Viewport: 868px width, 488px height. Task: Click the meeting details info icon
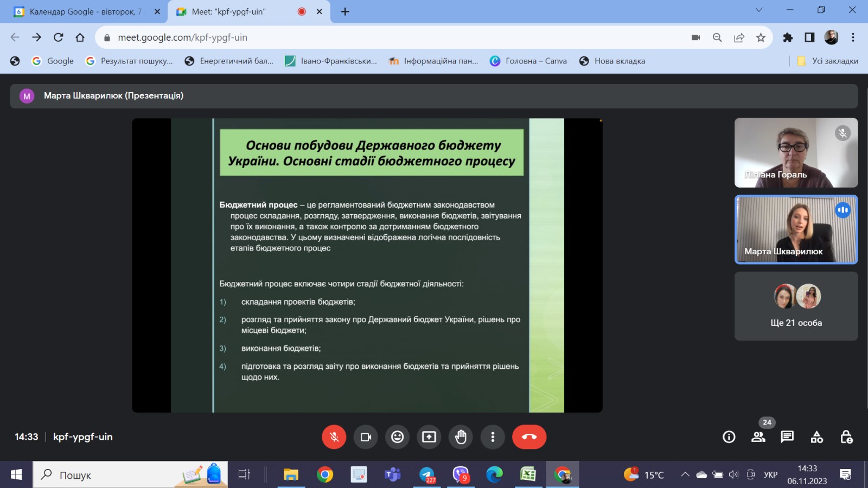(x=728, y=436)
